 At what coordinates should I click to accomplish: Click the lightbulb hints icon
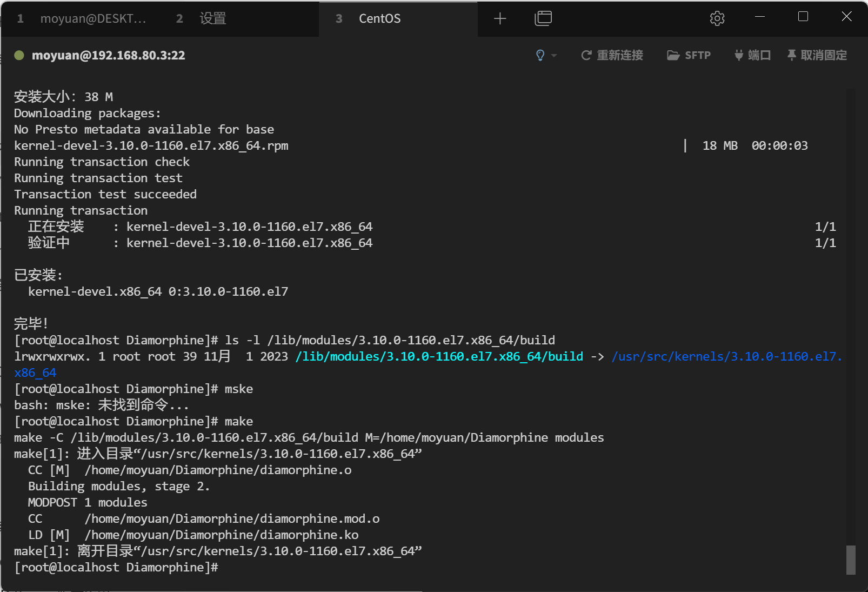point(540,55)
